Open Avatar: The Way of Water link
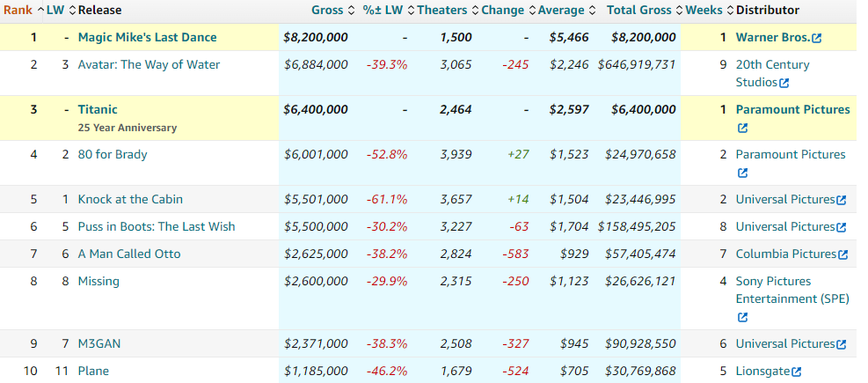Screen dimensions: 868x383 click(x=149, y=64)
